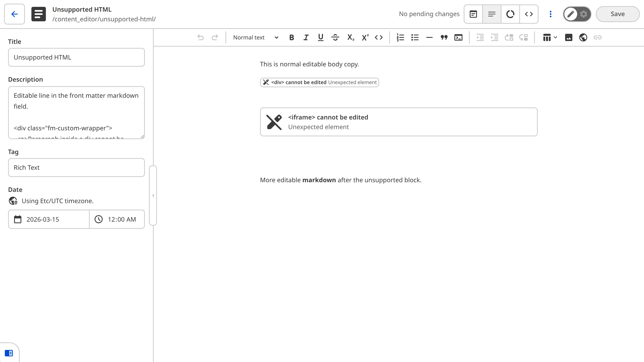Open the table insertion dropdown chevron
Screen dimensions: 644x362
point(555,37)
